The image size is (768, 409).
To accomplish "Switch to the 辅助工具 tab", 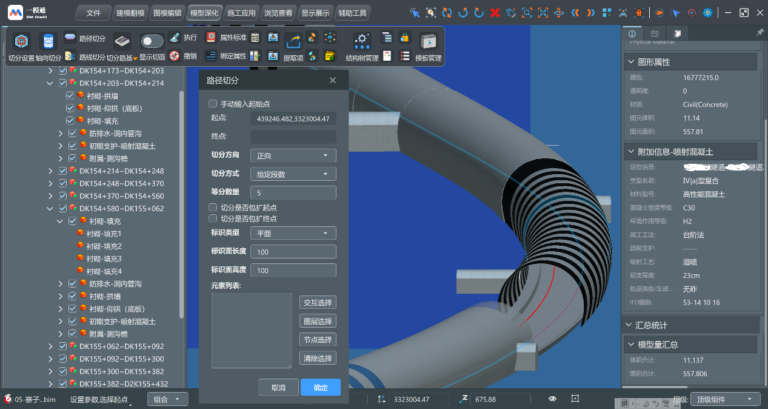I will coord(352,13).
